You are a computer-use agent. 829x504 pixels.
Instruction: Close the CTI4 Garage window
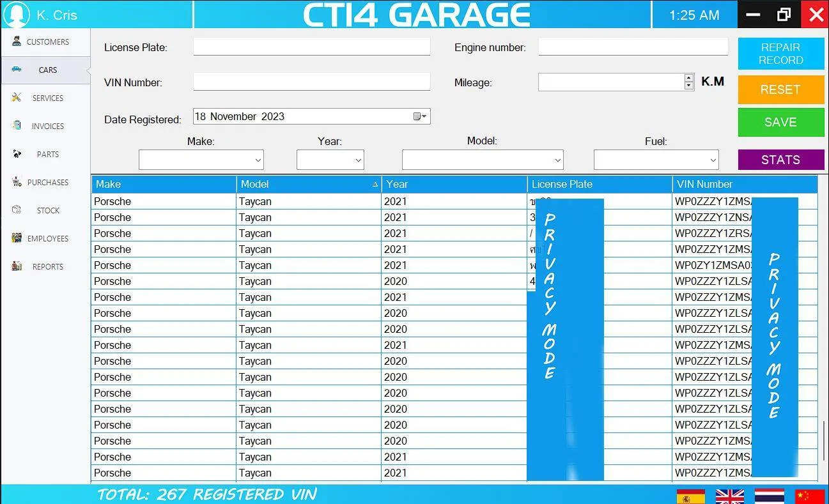[816, 14]
